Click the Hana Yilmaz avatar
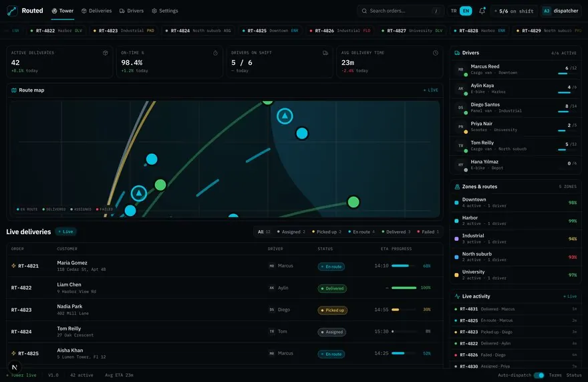 pos(460,165)
